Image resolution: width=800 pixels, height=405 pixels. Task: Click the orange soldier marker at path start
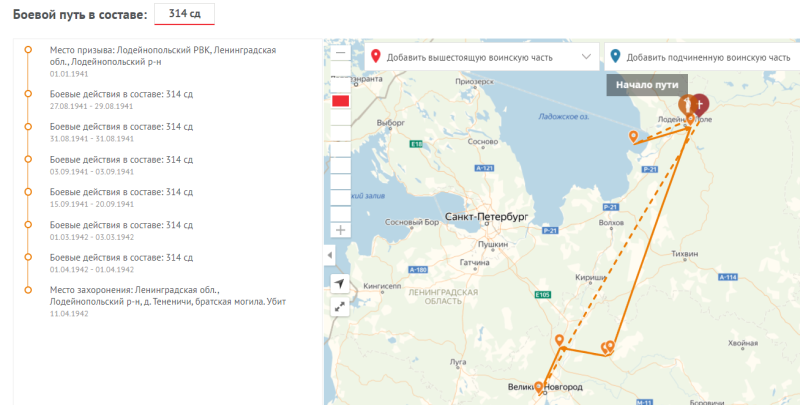pyautogui.click(x=687, y=105)
